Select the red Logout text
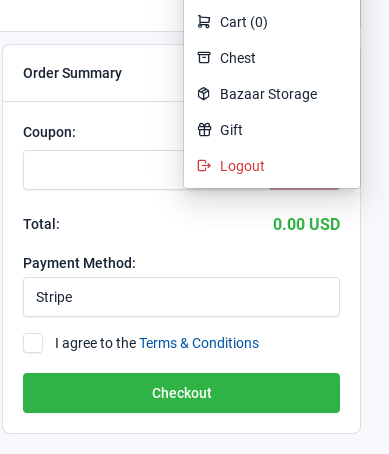The height and width of the screenshot is (454, 389). tap(242, 166)
